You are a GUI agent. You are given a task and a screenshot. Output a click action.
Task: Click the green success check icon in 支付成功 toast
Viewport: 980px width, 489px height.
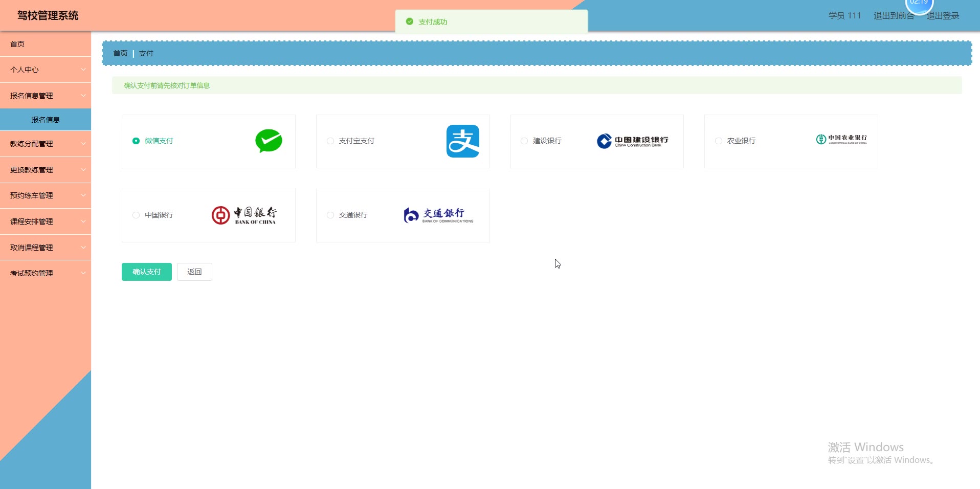(409, 21)
